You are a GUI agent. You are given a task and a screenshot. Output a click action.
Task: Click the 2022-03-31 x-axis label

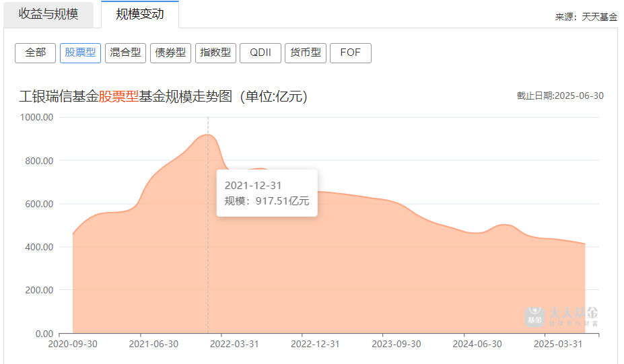pyautogui.click(x=234, y=344)
